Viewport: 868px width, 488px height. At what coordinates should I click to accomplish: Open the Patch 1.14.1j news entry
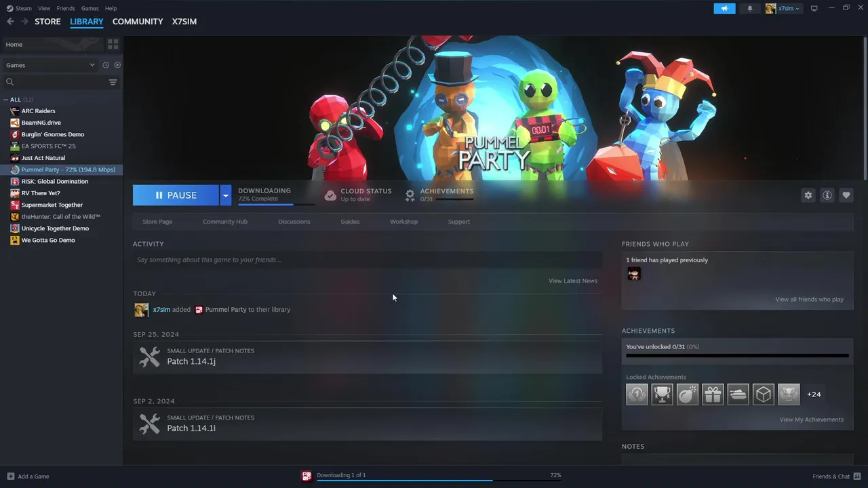click(368, 357)
